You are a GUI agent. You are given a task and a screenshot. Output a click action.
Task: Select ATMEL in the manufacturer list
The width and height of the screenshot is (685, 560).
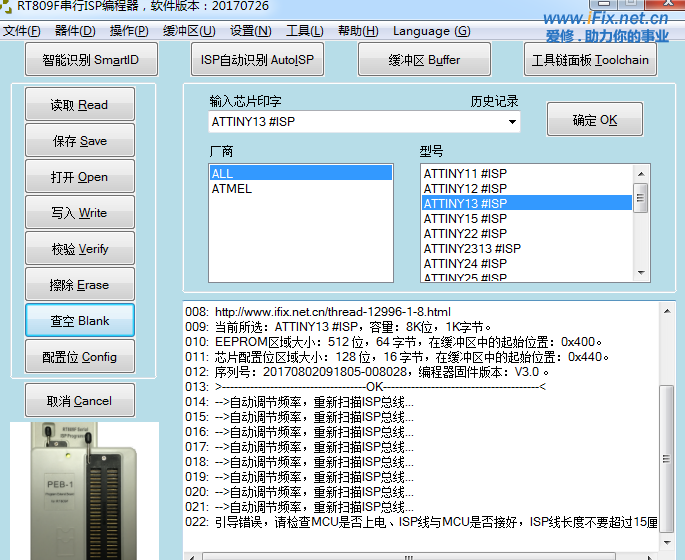click(x=301, y=188)
